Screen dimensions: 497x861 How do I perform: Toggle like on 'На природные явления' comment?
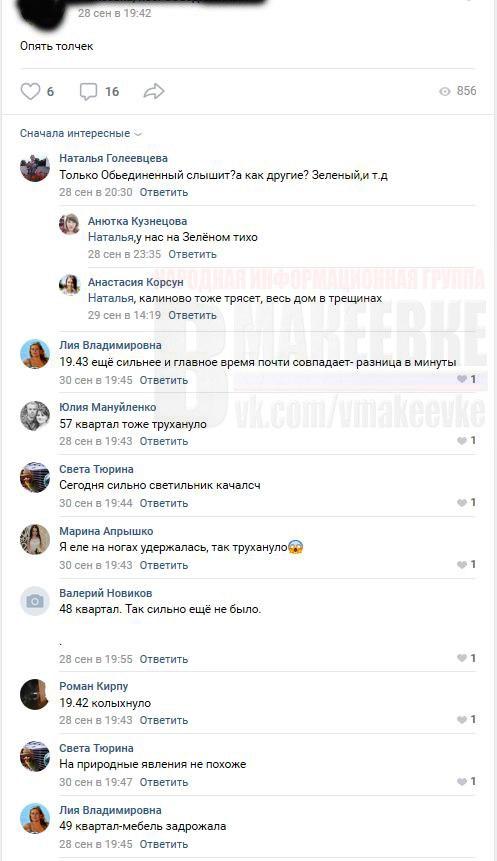[x=462, y=781]
